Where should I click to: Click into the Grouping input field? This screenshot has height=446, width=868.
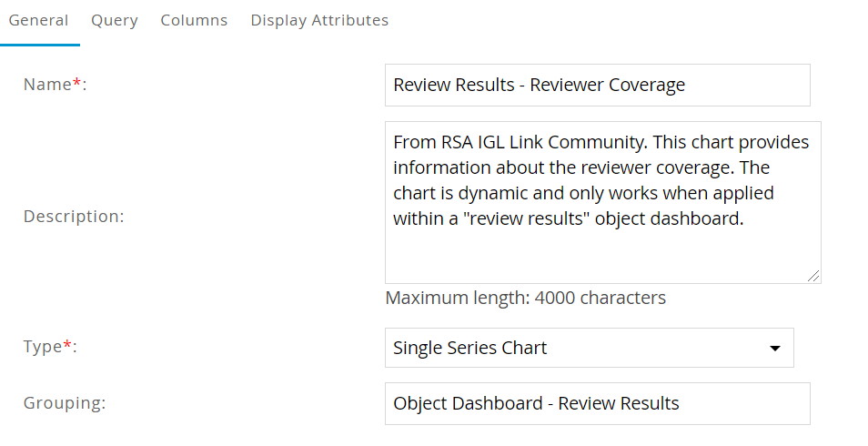(597, 403)
